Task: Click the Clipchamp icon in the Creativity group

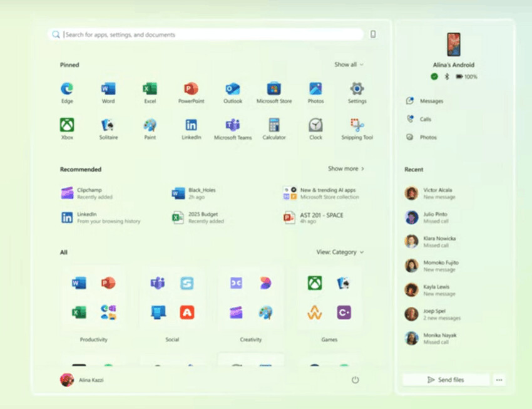Action: coord(236,313)
